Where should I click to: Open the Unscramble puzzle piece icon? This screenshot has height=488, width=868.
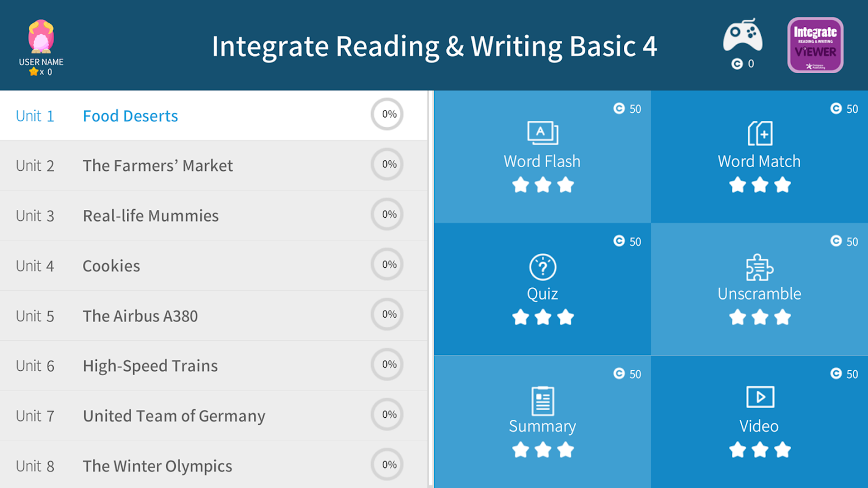[x=759, y=267]
